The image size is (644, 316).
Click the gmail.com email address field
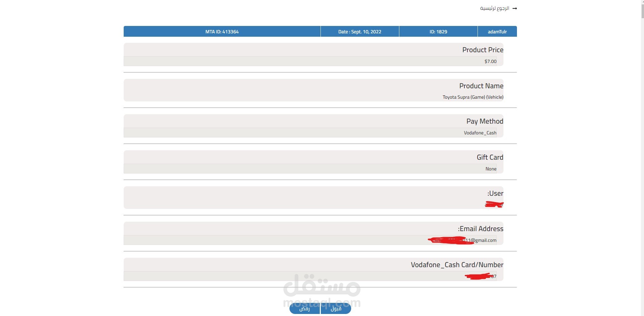pyautogui.click(x=310, y=240)
